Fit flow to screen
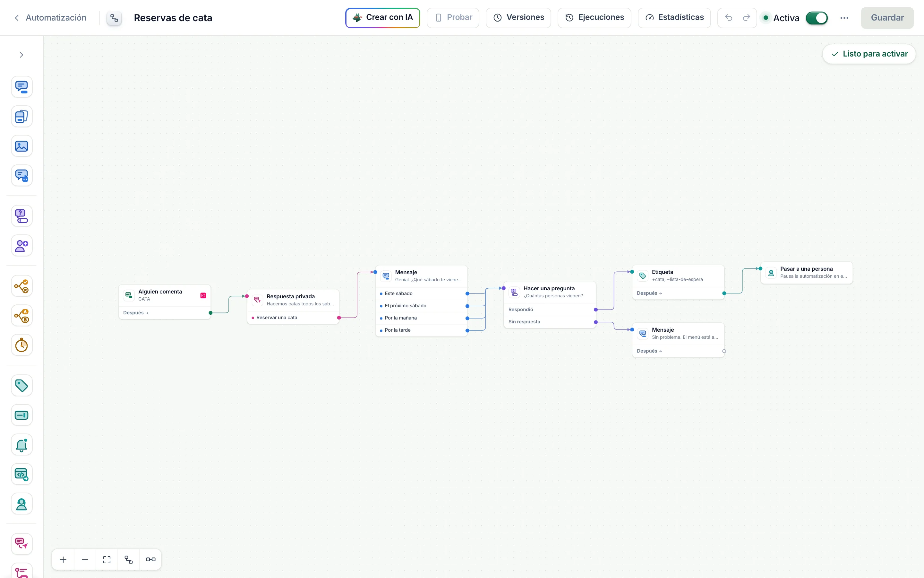The image size is (924, 578). click(107, 560)
